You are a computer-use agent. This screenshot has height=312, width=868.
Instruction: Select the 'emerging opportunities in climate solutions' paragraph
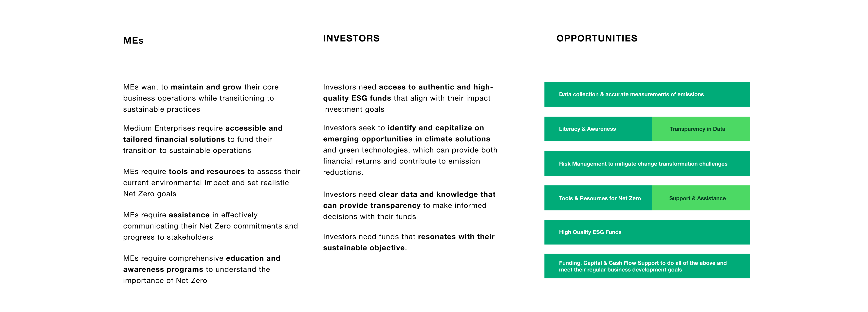tap(410, 150)
